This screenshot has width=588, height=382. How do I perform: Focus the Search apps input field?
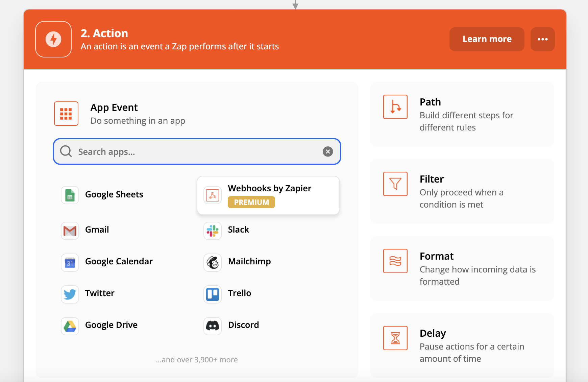(x=197, y=151)
